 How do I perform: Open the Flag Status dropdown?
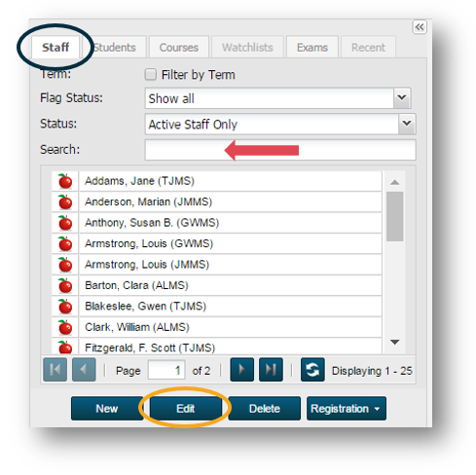coord(402,98)
